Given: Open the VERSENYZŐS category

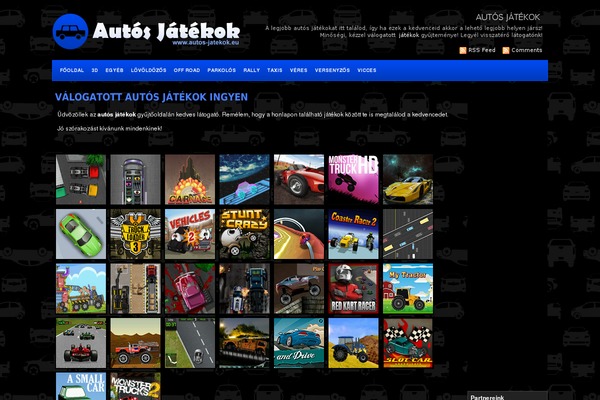Looking at the screenshot, I should 332,70.
